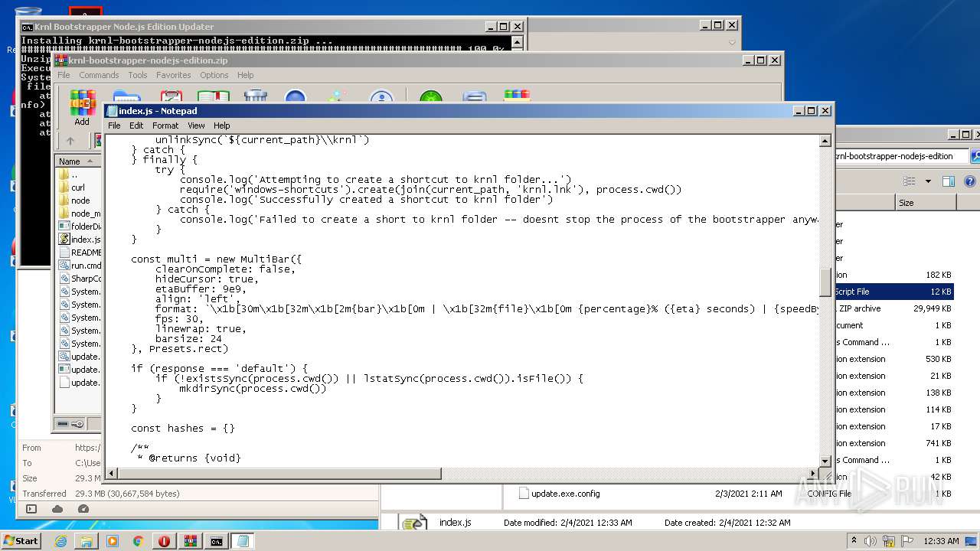980x551 pixels.
Task: Click the taskbar clock showing 12:33 AM
Action: coord(941,541)
